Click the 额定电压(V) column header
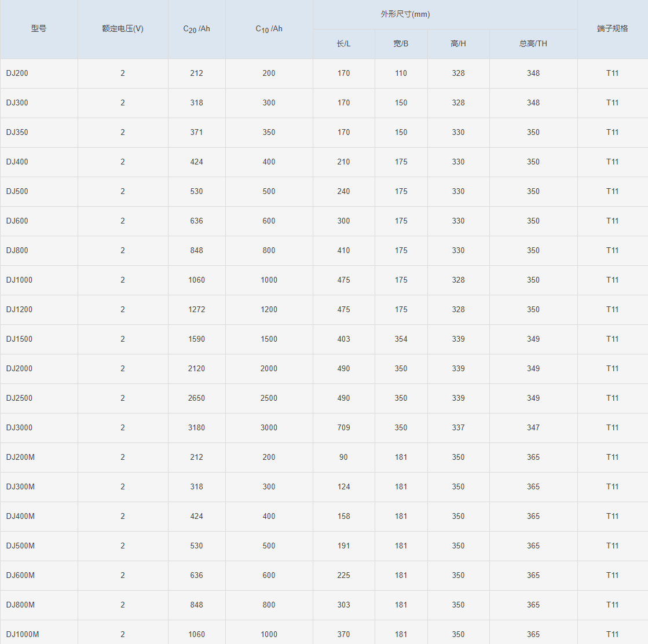The height and width of the screenshot is (644, 648). 123,29
